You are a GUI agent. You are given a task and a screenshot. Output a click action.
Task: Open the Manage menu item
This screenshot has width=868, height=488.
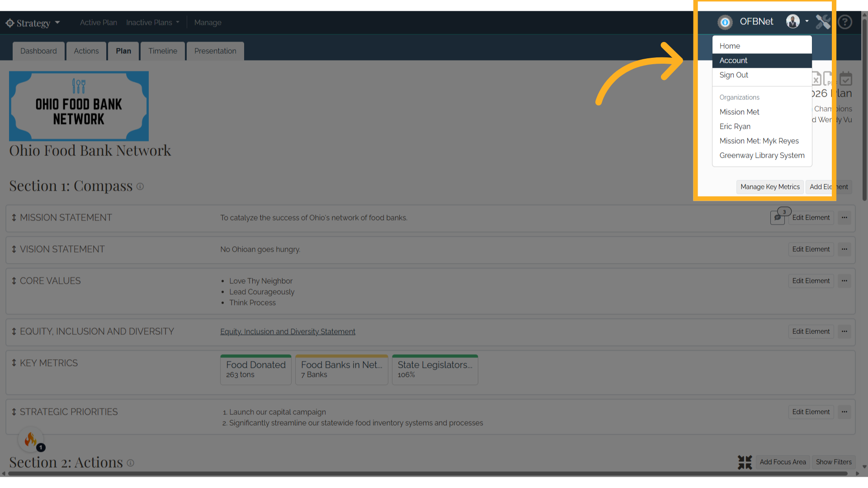click(208, 23)
